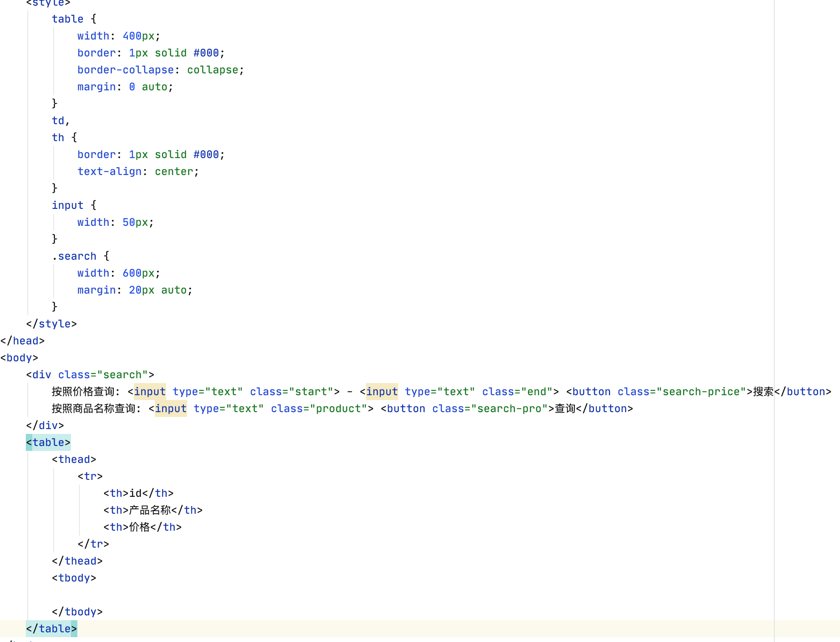Click the highlighted input before class "end"

[382, 392]
